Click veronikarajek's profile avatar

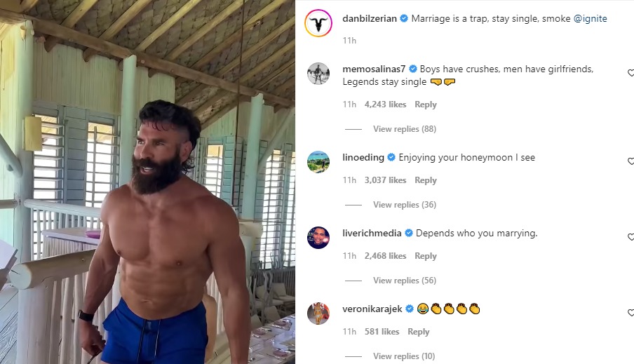pyautogui.click(x=318, y=314)
